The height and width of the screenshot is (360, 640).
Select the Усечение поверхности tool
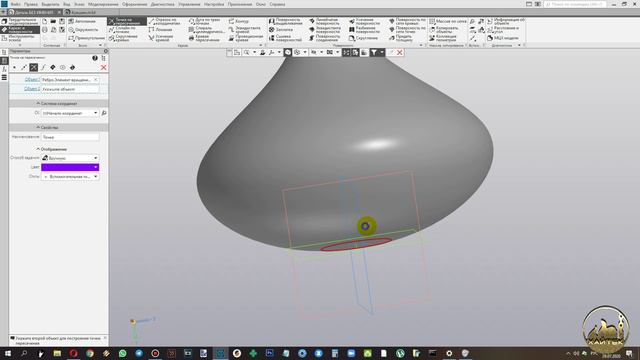click(364, 21)
